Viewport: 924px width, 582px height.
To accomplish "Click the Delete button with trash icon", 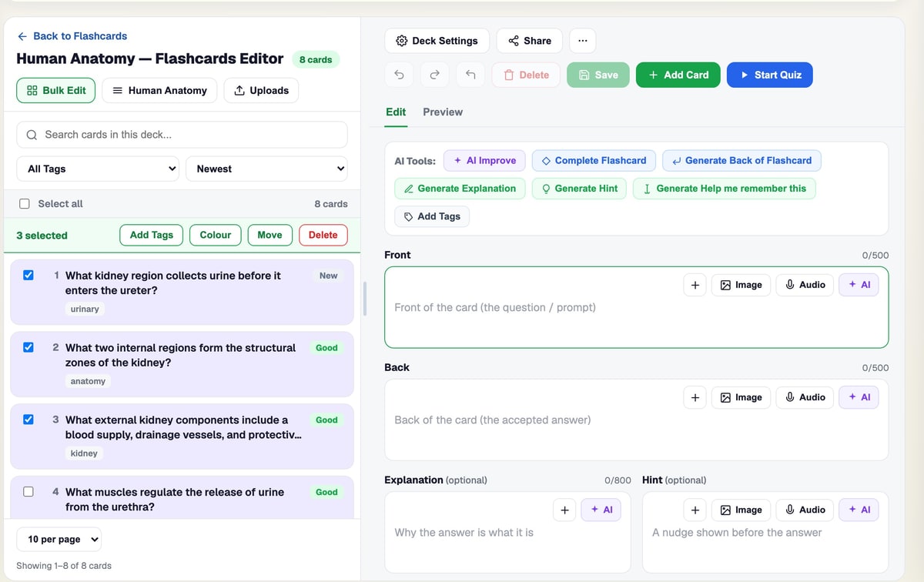I will (527, 75).
